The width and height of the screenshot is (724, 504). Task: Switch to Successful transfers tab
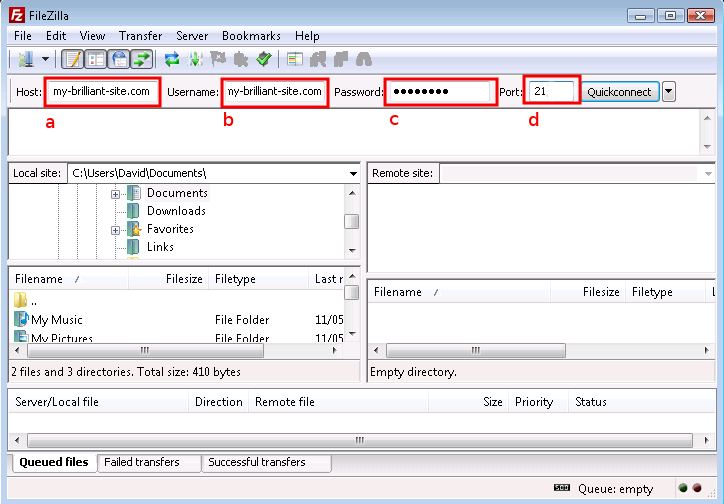(x=266, y=463)
